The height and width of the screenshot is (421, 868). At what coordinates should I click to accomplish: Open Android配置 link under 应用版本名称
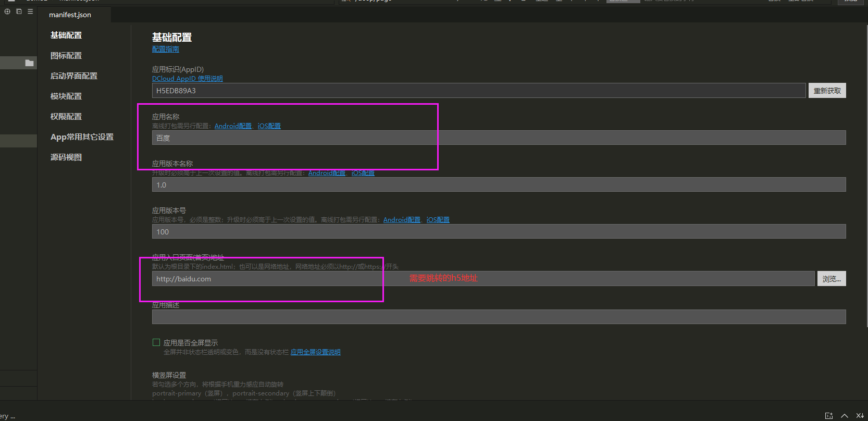click(327, 173)
